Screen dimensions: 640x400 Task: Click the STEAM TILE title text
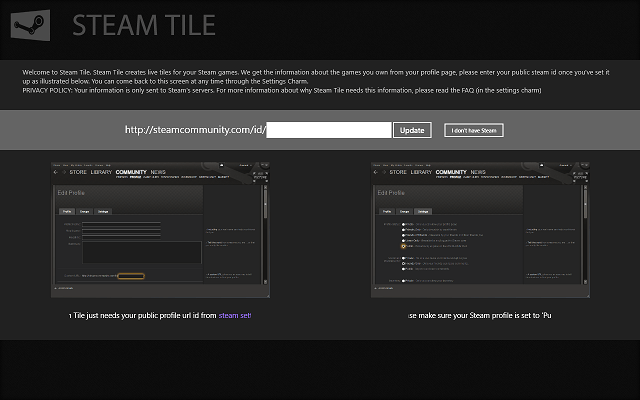[144, 25]
